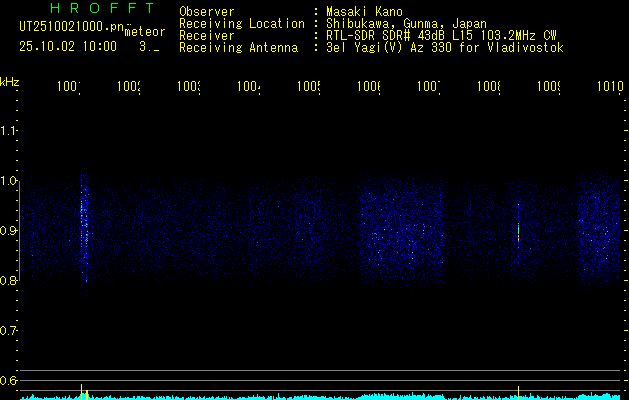Click the 0.9 frequency axis label
The width and height of the screenshot is (629, 400).
(x=8, y=230)
